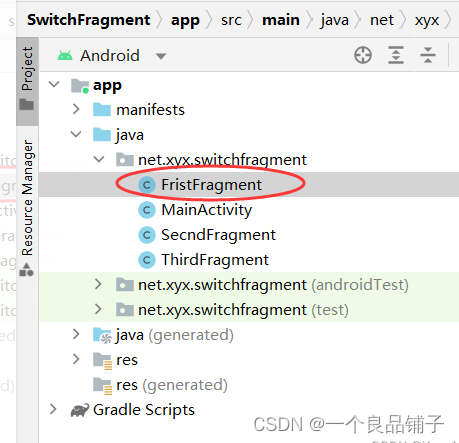Image resolution: width=459 pixels, height=443 pixels.
Task: Click the blue java source folder icon
Action: pyautogui.click(x=102, y=134)
